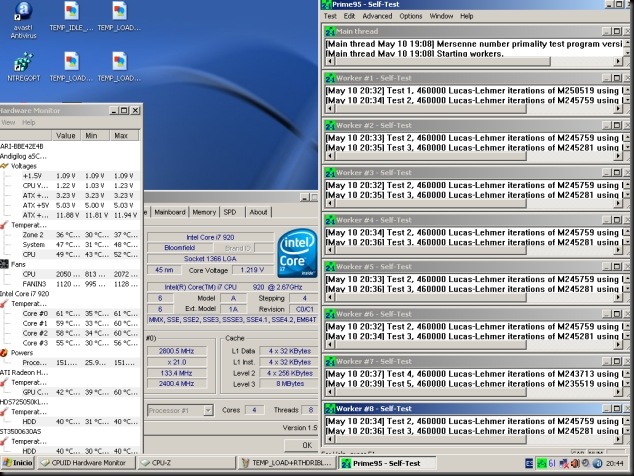The height and width of the screenshot is (476, 634).
Task: Collapse the Powers tree node
Action: coord(22,353)
